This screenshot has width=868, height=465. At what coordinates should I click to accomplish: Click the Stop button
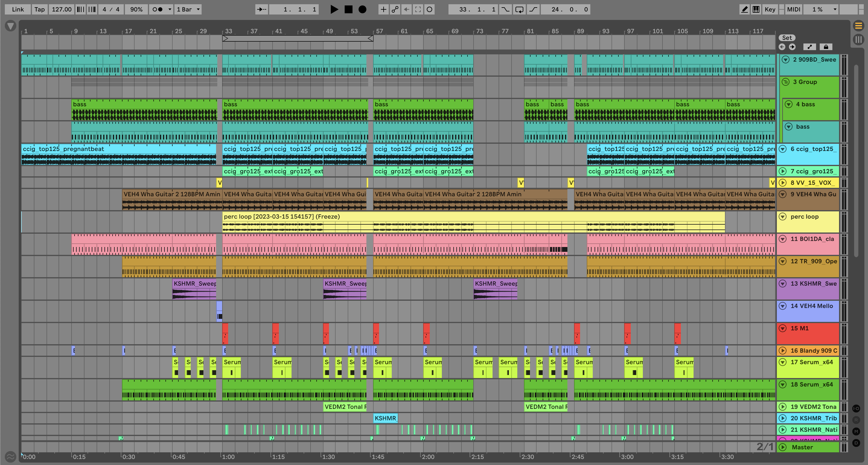[348, 9]
